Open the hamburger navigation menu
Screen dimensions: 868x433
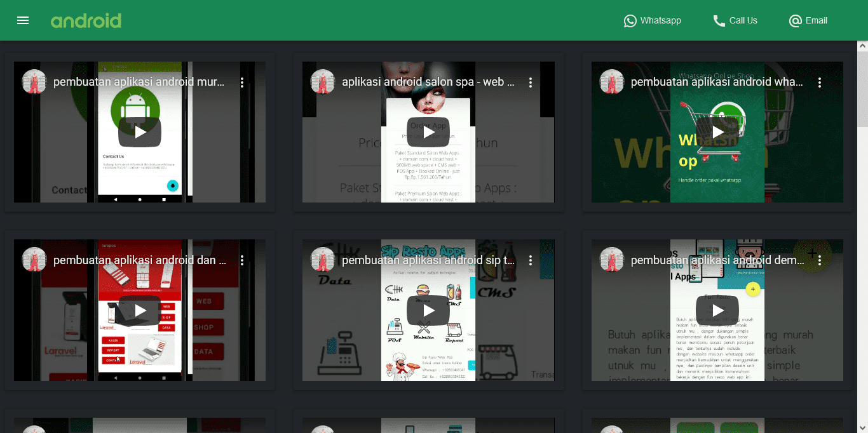(x=23, y=20)
